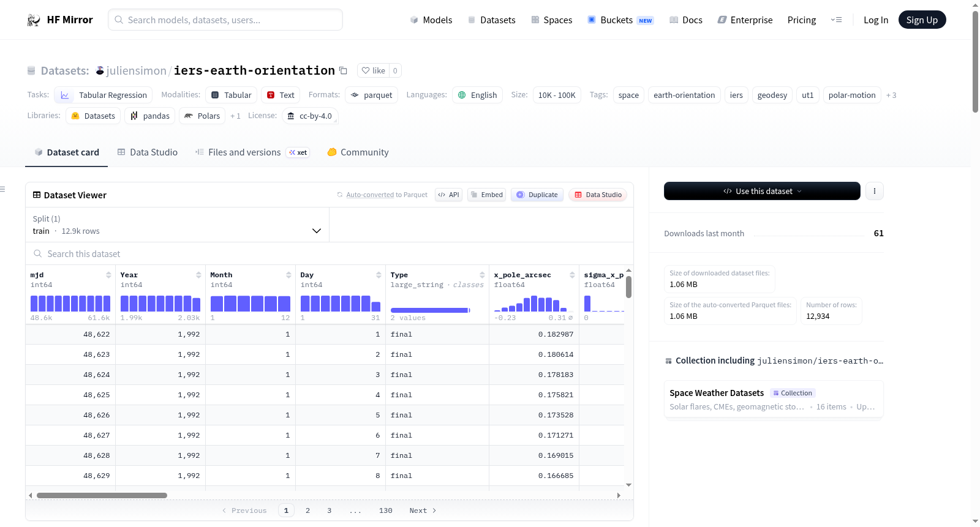The image size is (980, 527).
Task: Click the mjd histogram distribution bars
Action: coord(70,304)
